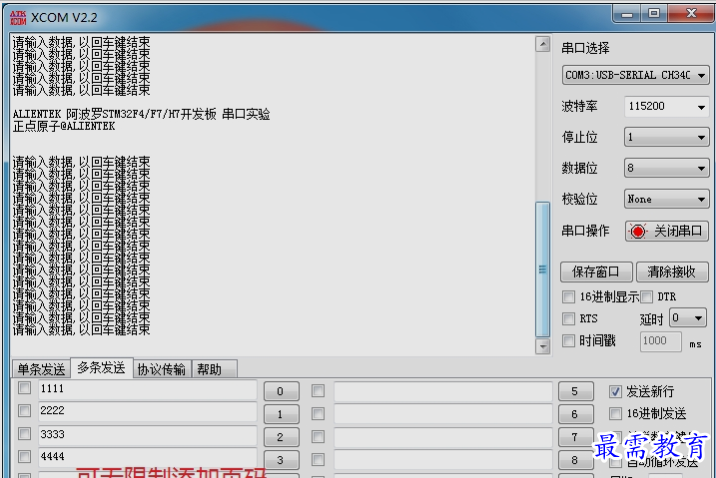
Task: Check the box left of send button 6
Action: point(318,414)
